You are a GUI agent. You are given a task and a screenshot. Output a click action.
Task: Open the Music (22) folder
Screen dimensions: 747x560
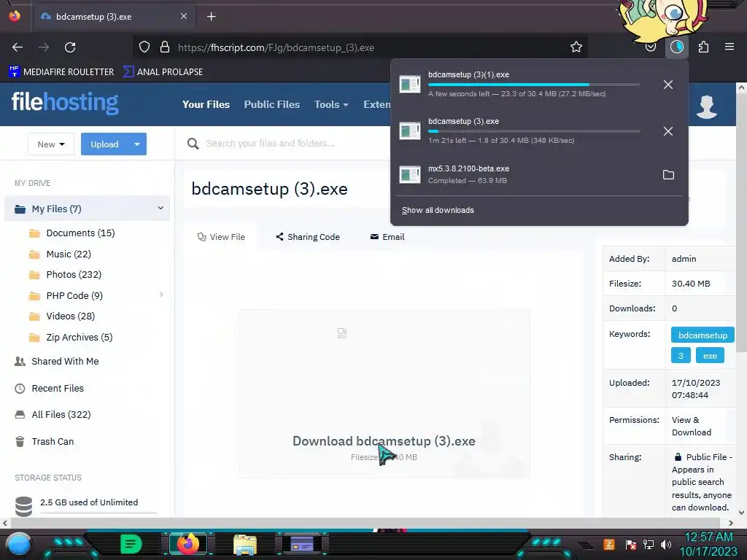point(68,254)
